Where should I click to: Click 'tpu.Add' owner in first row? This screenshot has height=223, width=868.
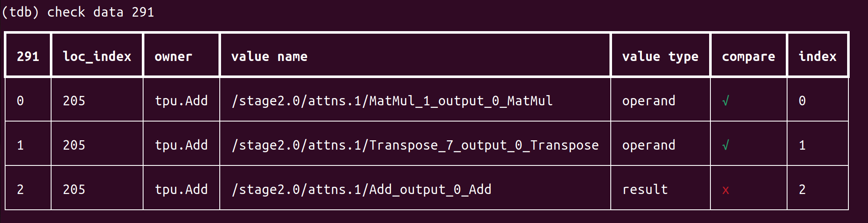[x=181, y=101]
